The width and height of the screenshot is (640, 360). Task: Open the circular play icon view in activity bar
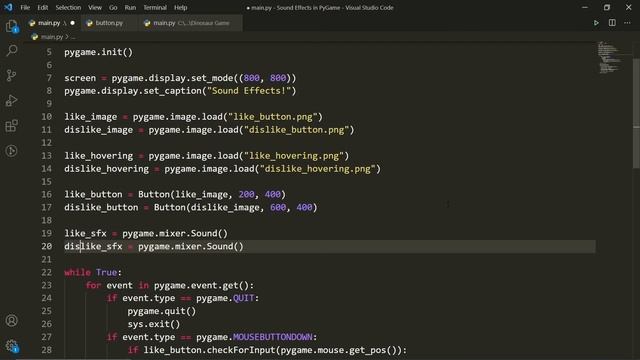[12, 151]
